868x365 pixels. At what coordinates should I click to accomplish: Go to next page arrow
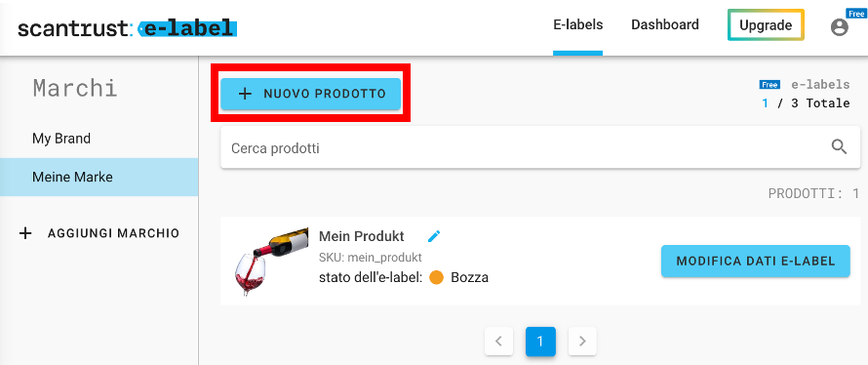coord(582,342)
